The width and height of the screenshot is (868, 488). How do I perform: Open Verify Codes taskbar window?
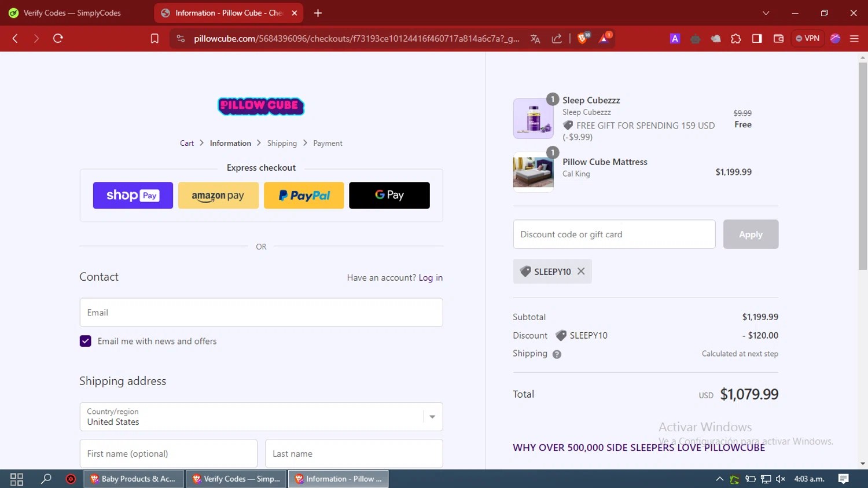point(236,479)
